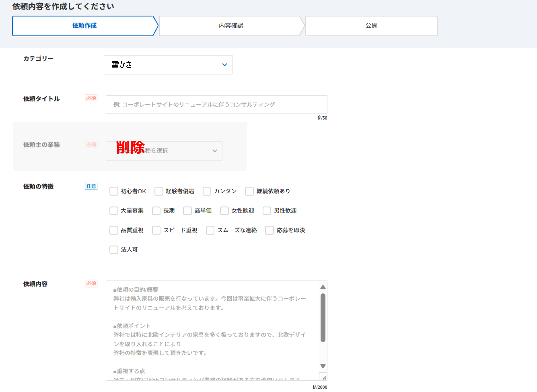537x392 pixels.
Task: Click the 依頼タイトル input field
Action: click(x=216, y=105)
